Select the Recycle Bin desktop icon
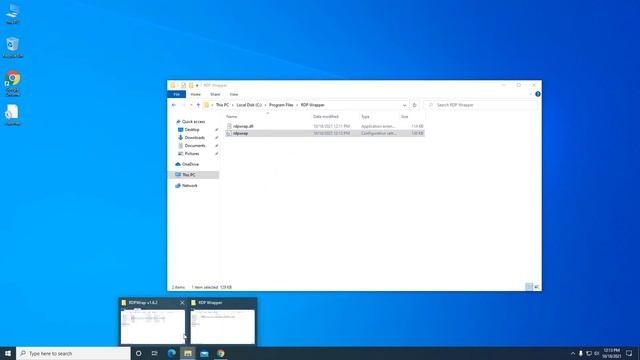The width and height of the screenshot is (640, 360). (13, 47)
